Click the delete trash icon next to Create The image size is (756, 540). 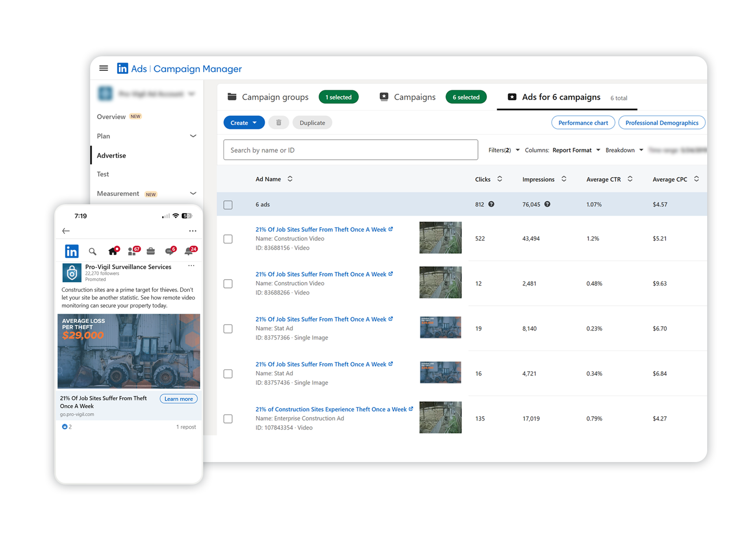tap(278, 122)
